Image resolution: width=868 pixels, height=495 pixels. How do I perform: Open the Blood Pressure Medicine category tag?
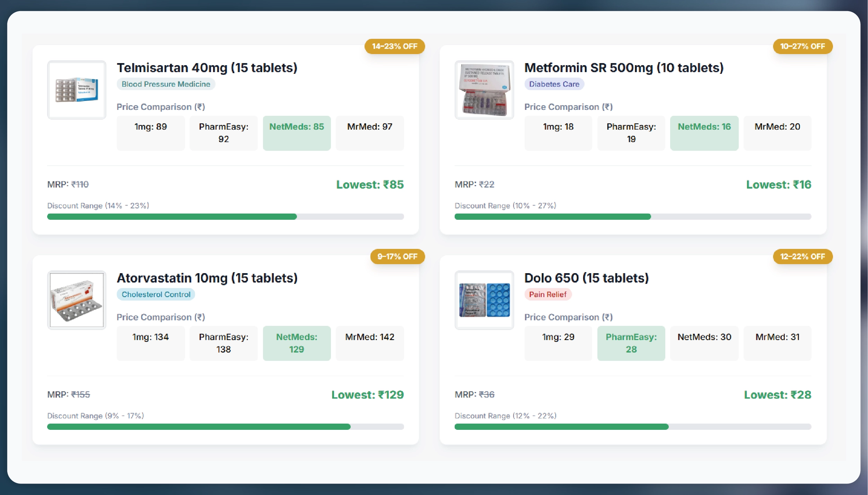click(166, 84)
